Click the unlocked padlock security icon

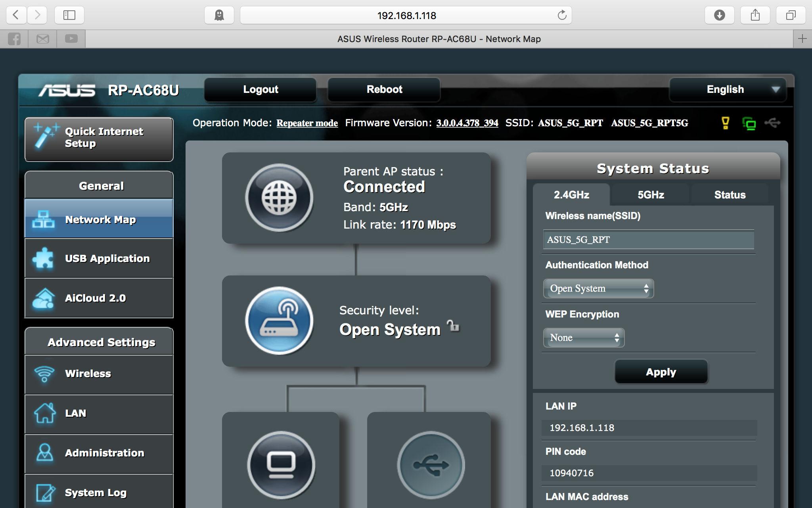[x=453, y=326]
